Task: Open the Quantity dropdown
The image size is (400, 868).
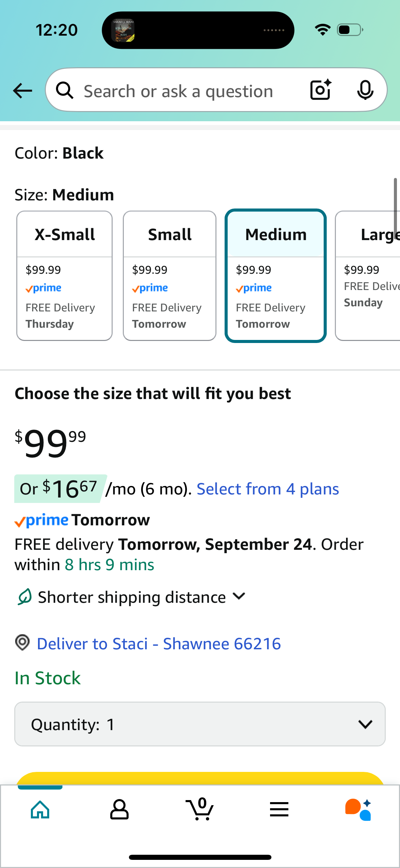Action: pos(200,724)
